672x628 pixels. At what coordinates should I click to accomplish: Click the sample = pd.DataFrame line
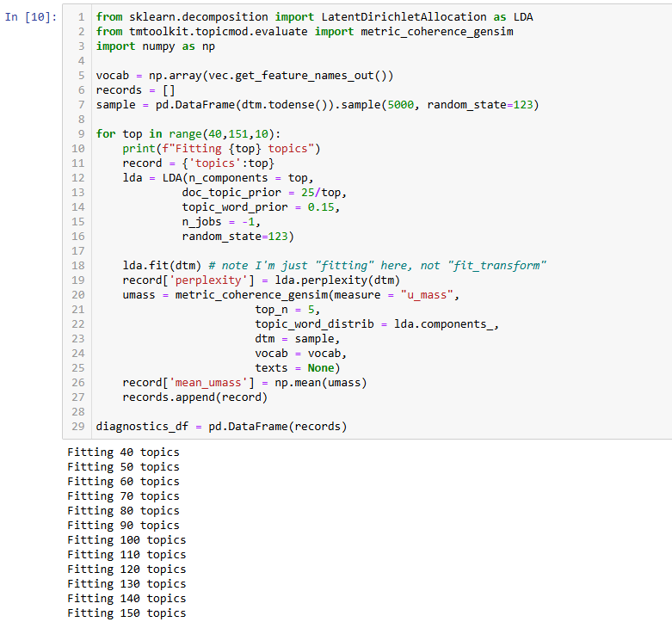coord(318,105)
